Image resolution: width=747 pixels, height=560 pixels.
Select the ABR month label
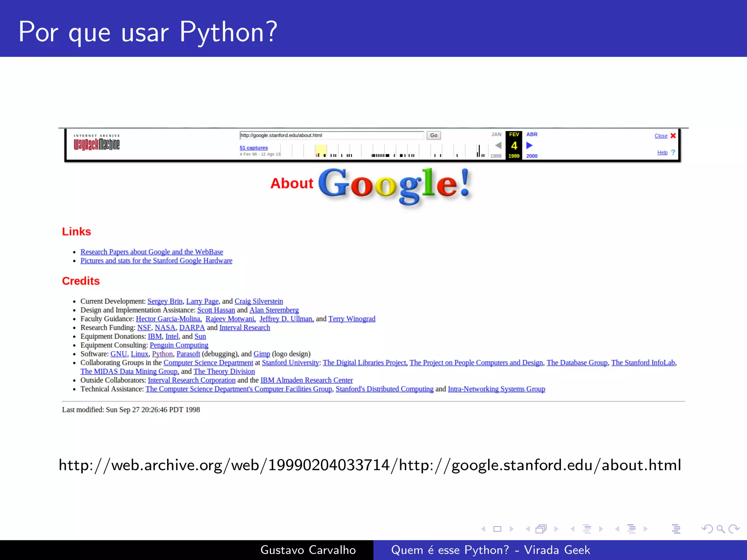[532, 134]
